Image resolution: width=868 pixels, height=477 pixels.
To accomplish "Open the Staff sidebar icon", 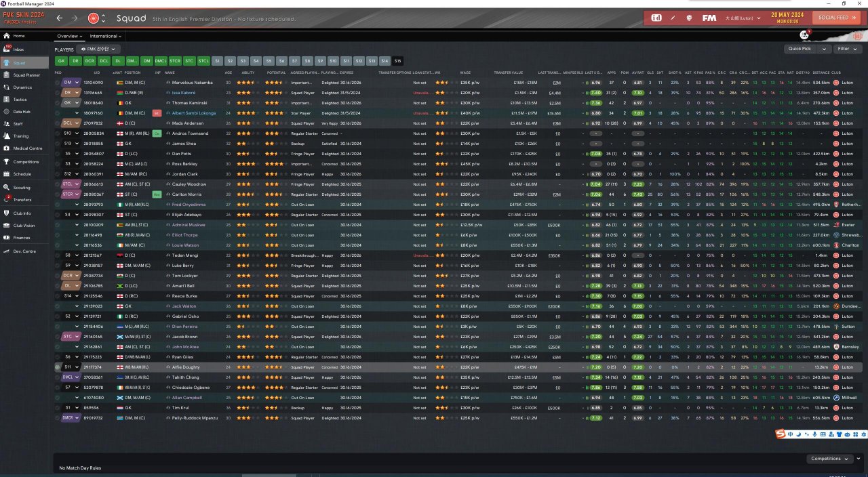I will (x=7, y=124).
